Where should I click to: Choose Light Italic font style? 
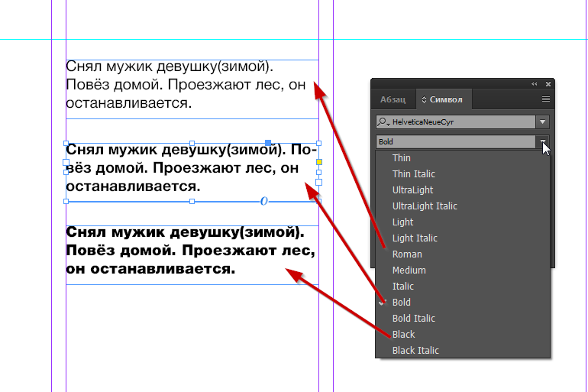point(415,238)
